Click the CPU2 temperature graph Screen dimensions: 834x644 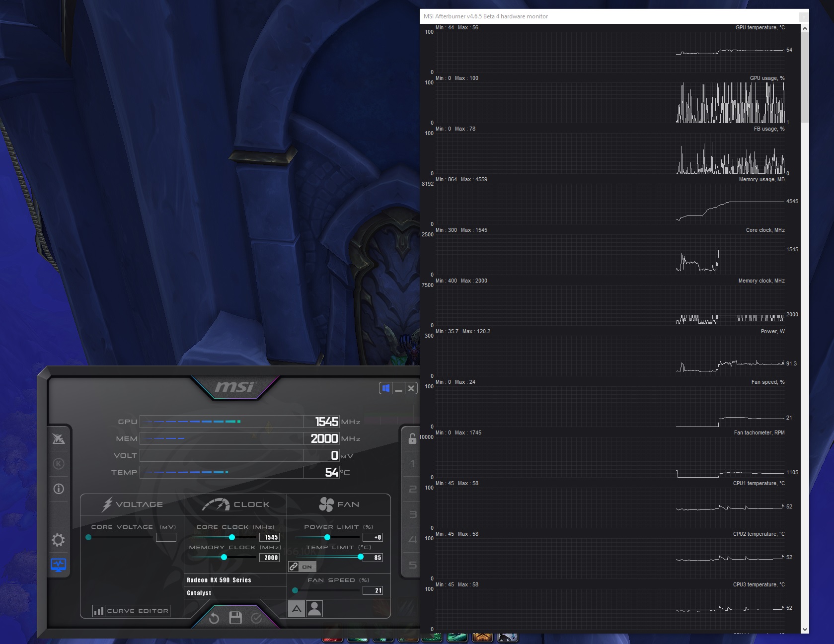pyautogui.click(x=610, y=559)
